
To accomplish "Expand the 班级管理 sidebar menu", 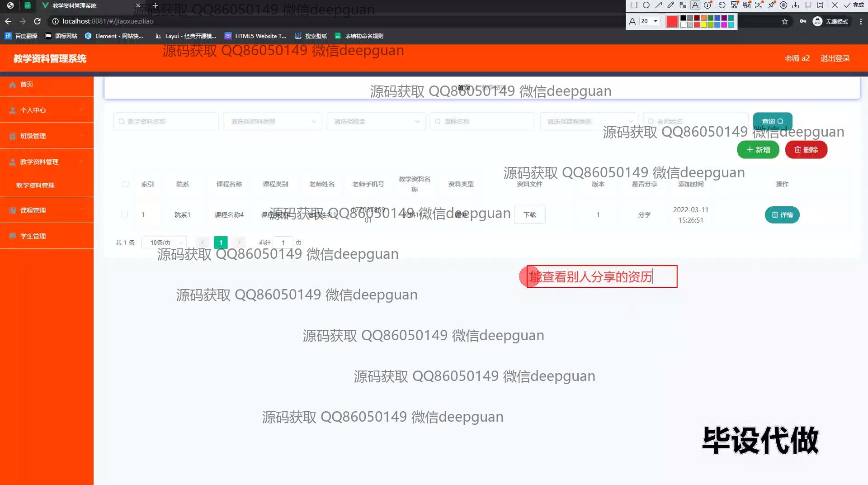I will pos(47,136).
